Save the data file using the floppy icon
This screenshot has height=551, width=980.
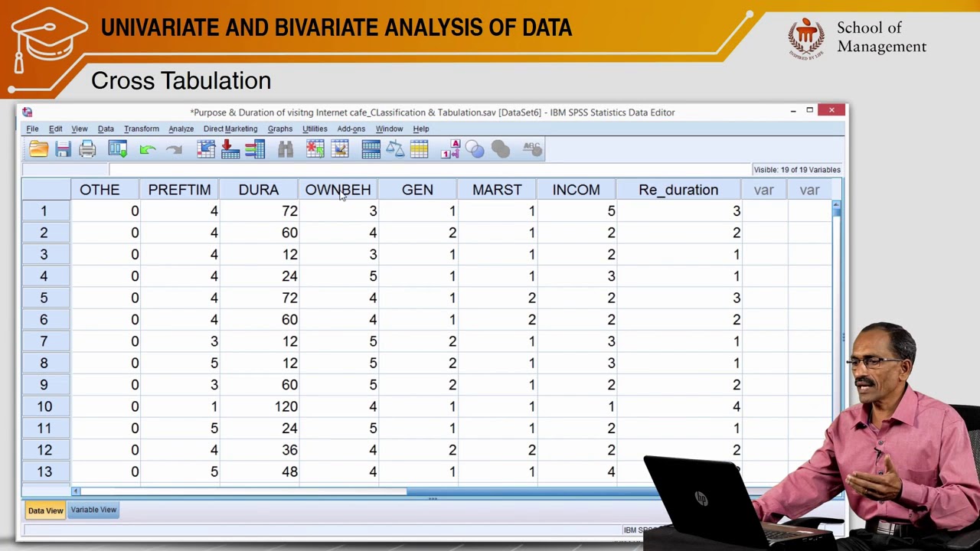(x=64, y=149)
